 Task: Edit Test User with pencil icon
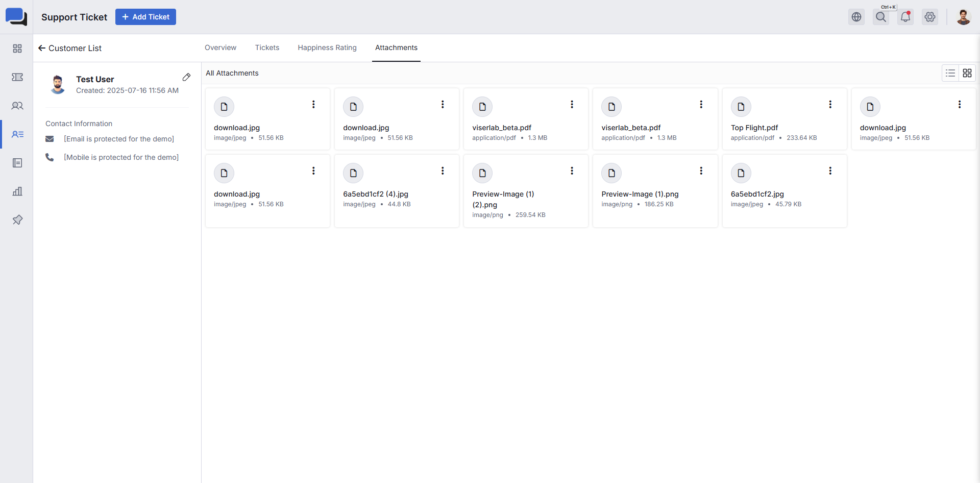[x=186, y=77]
